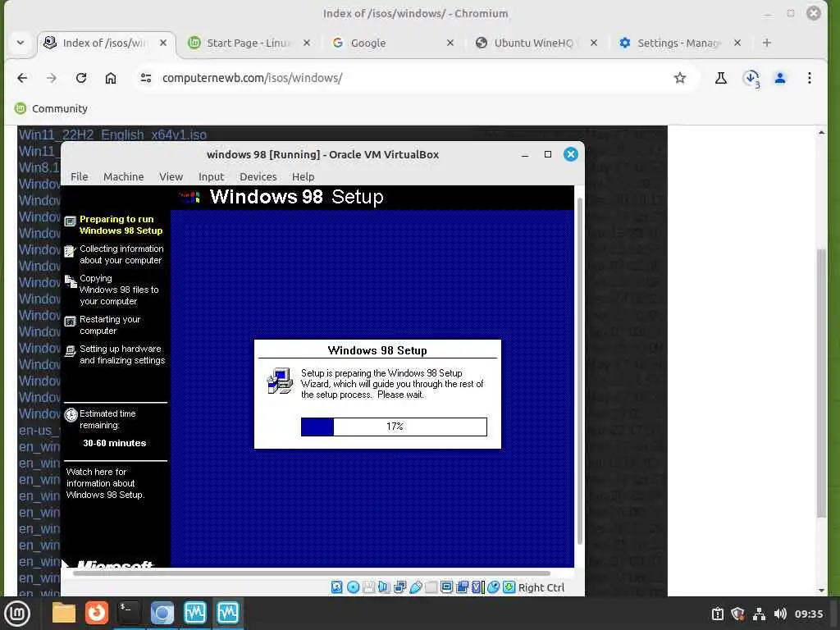Click the keyboard capture green arrow icon
The image size is (840, 630).
pos(509,587)
